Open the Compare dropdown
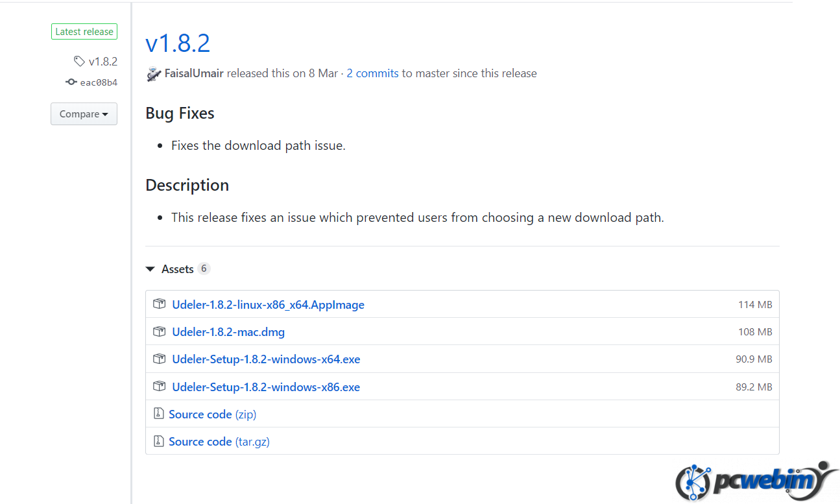Viewport: 840px width, 504px height. point(84,114)
